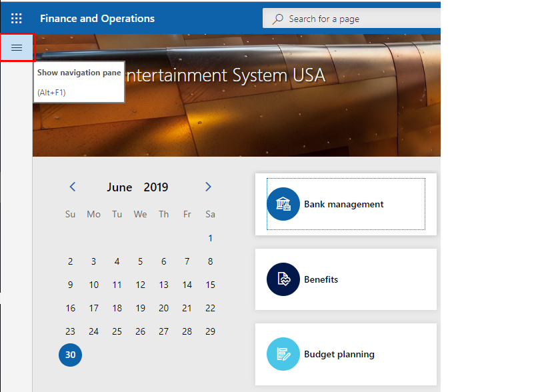Select date 18 in calendar
544x392 pixels.
click(117, 308)
